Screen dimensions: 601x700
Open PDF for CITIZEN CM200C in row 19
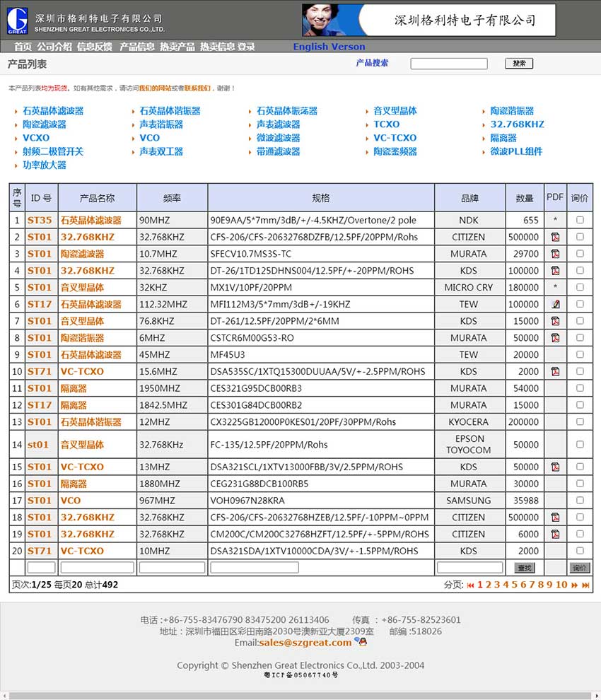click(555, 534)
